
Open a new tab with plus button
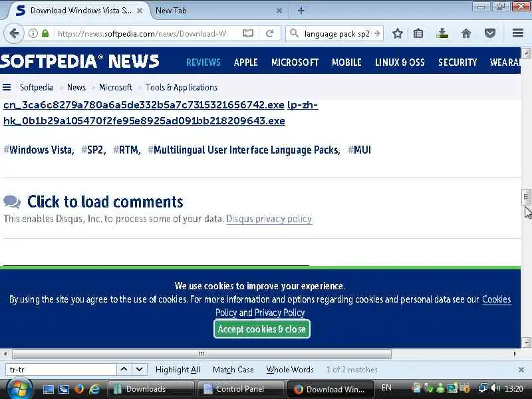point(301,11)
